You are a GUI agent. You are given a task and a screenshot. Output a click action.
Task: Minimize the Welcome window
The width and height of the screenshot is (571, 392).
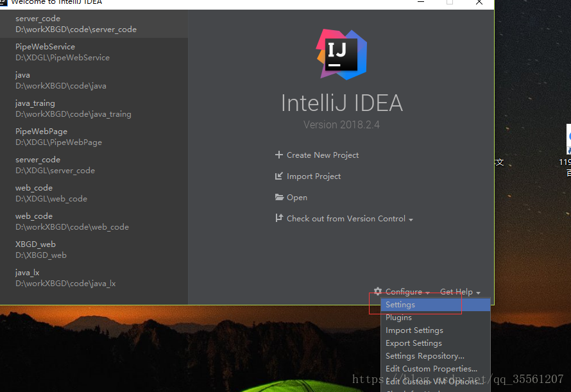[x=421, y=2]
